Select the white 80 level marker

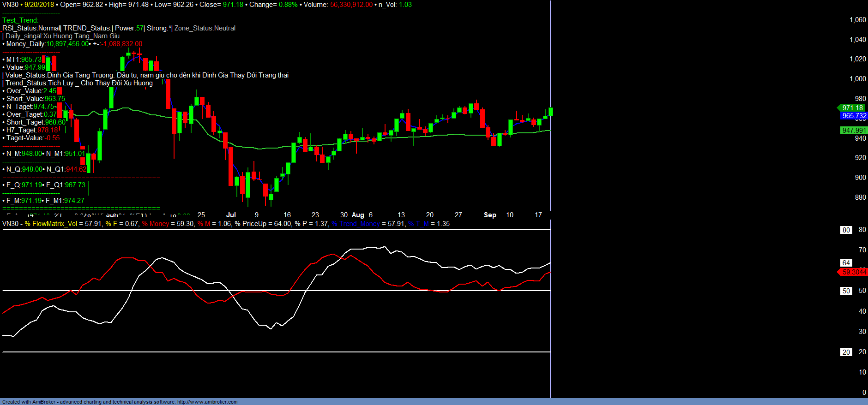(846, 230)
